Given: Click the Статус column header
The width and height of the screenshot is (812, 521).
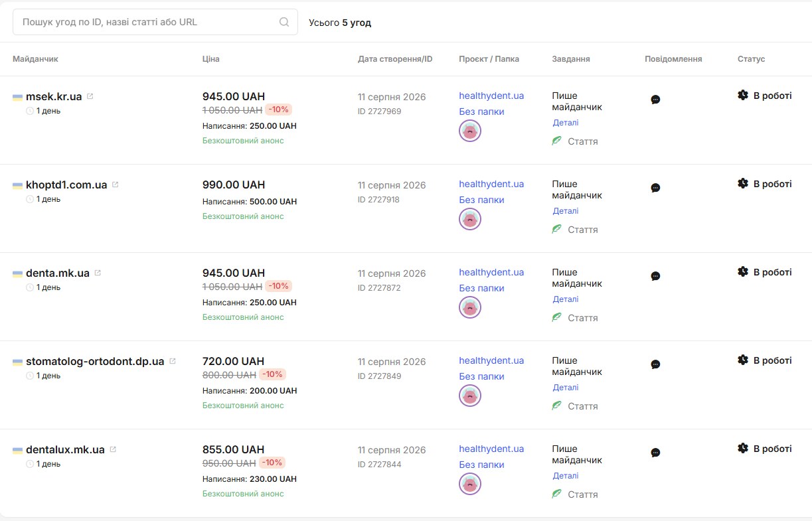Looking at the screenshot, I should point(751,59).
